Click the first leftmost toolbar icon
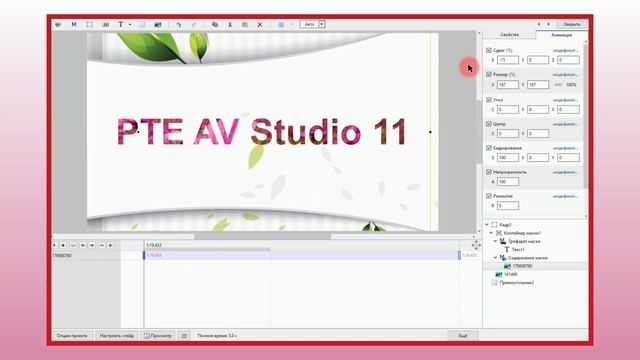The height and width of the screenshot is (360, 640). [x=58, y=24]
